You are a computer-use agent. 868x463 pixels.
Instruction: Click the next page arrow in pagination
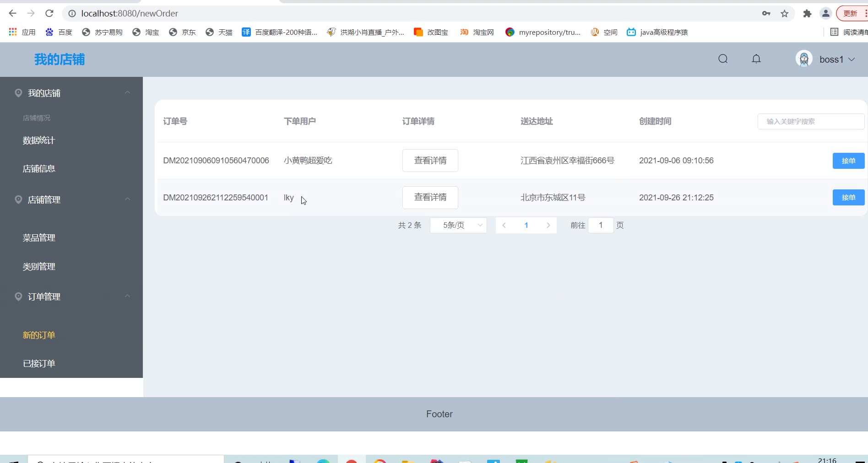(x=548, y=225)
